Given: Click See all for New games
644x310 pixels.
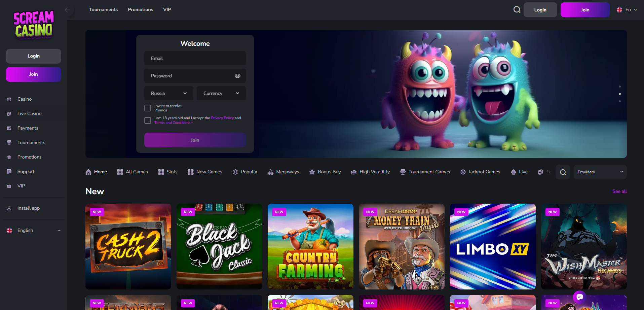Looking at the screenshot, I should pyautogui.click(x=619, y=192).
